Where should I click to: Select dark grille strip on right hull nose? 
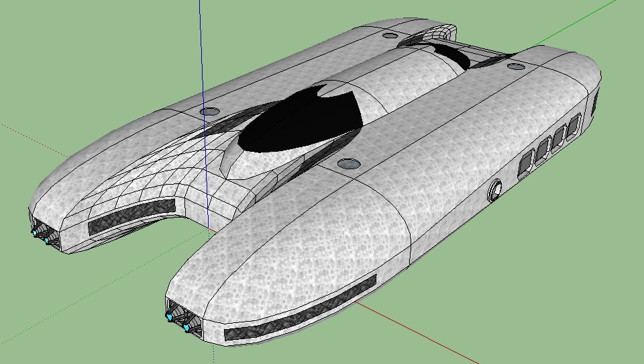302,309
